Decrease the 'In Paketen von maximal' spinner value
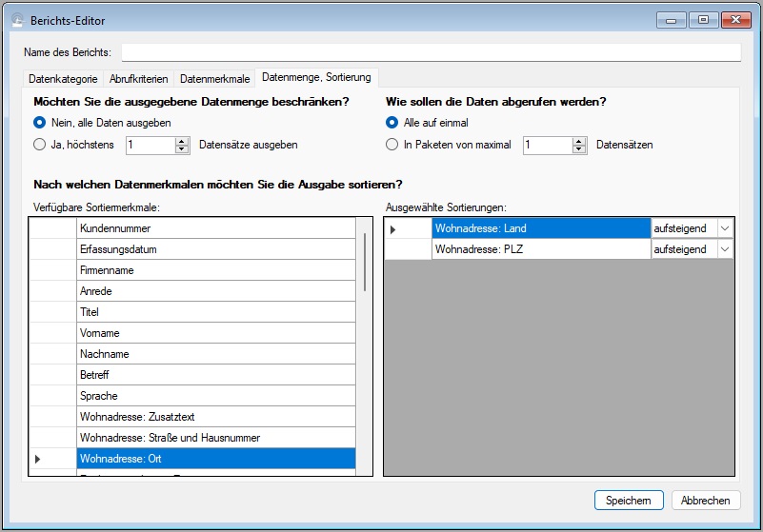The image size is (763, 532). [x=579, y=150]
